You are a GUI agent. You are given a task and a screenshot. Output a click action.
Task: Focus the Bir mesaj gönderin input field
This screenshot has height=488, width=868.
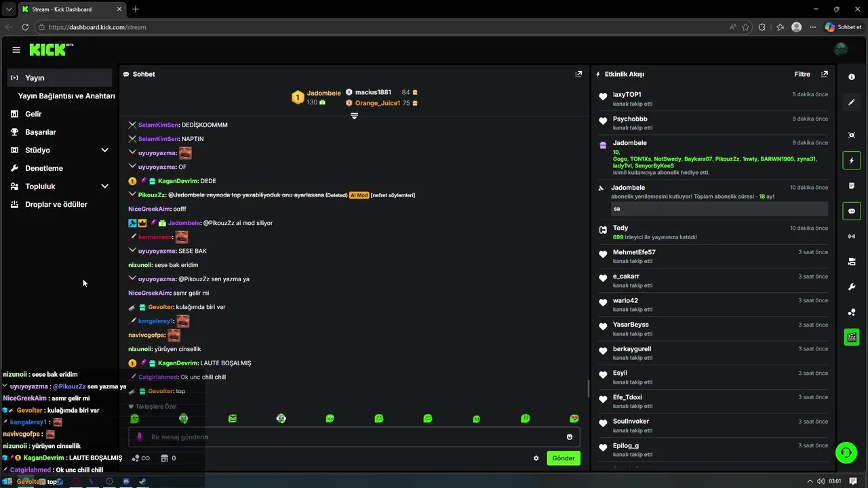point(354,437)
